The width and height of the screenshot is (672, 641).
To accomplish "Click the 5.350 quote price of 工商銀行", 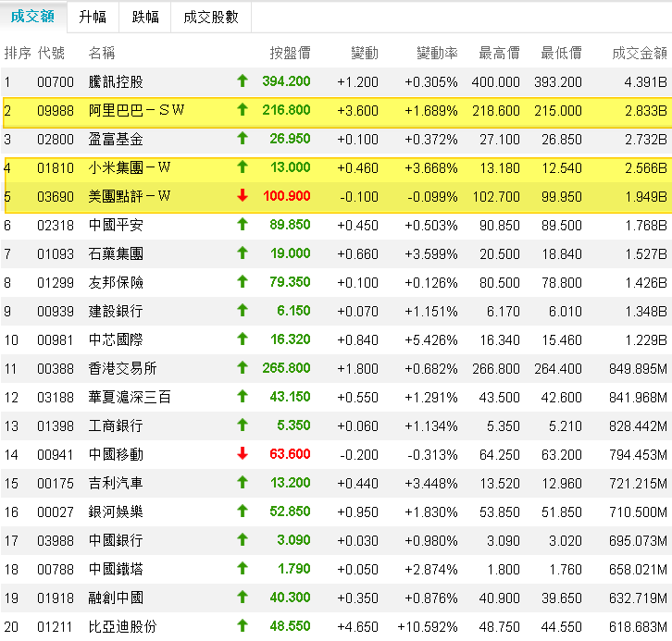I will point(293,425).
